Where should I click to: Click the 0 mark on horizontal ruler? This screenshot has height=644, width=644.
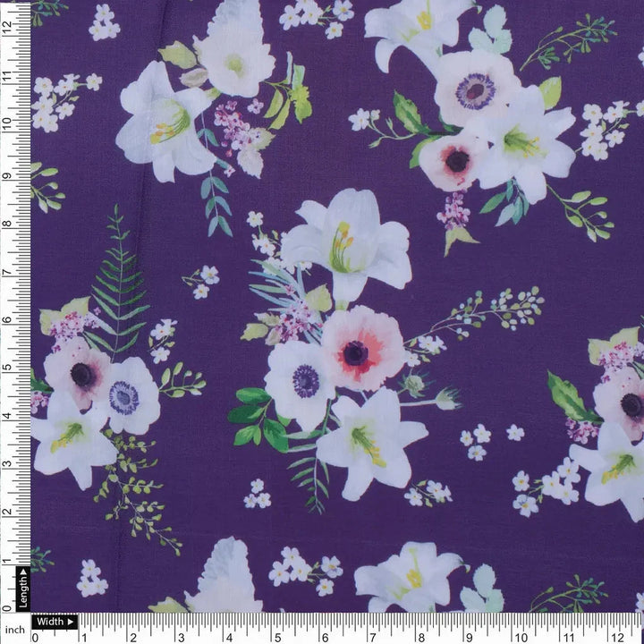click(x=35, y=637)
